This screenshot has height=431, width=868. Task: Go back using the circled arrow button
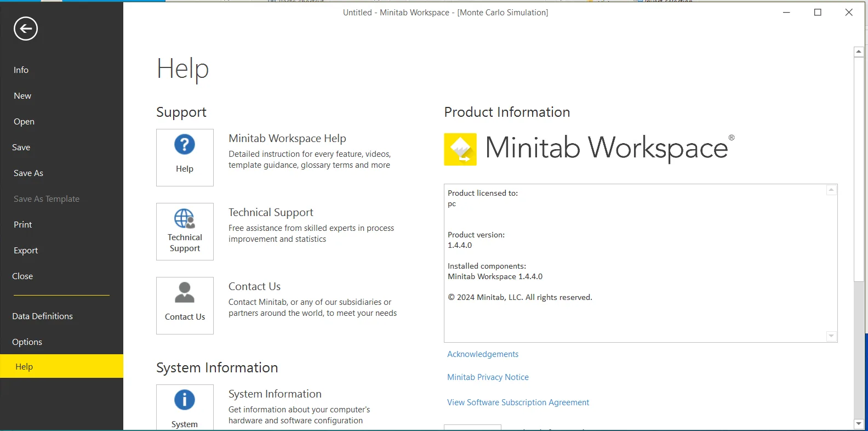point(26,29)
